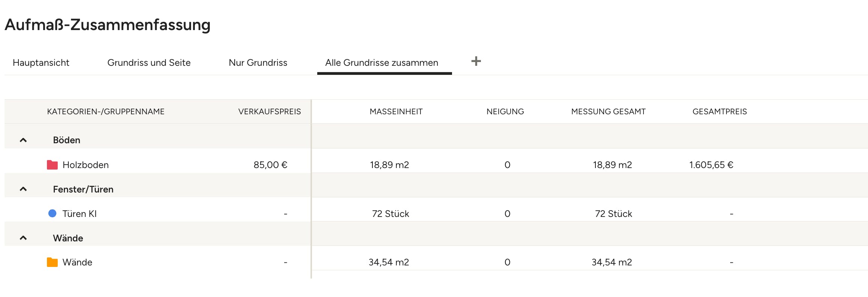This screenshot has height=297, width=868.
Task: Select the Alle Grundrisse zusammen tab
Action: coord(382,63)
